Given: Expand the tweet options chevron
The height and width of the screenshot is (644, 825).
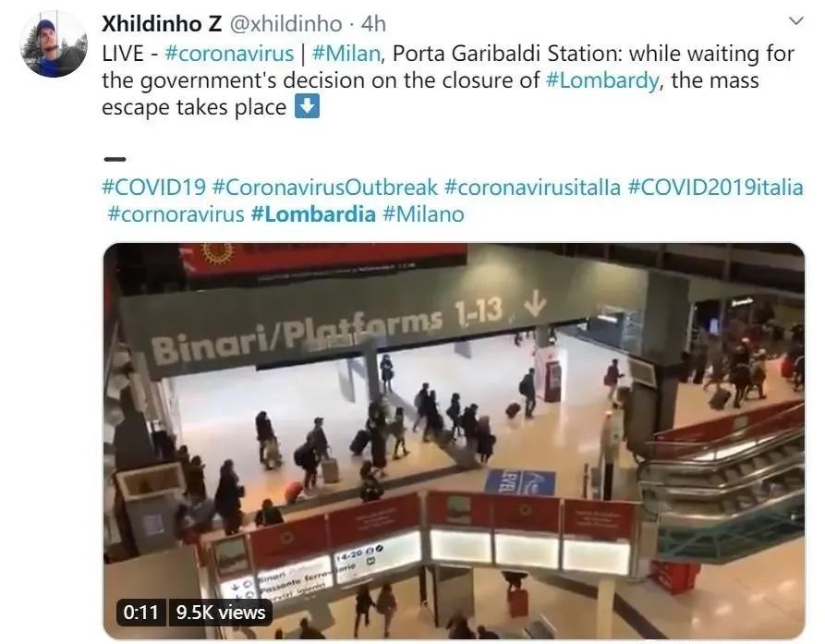Looking at the screenshot, I should click(x=796, y=21).
